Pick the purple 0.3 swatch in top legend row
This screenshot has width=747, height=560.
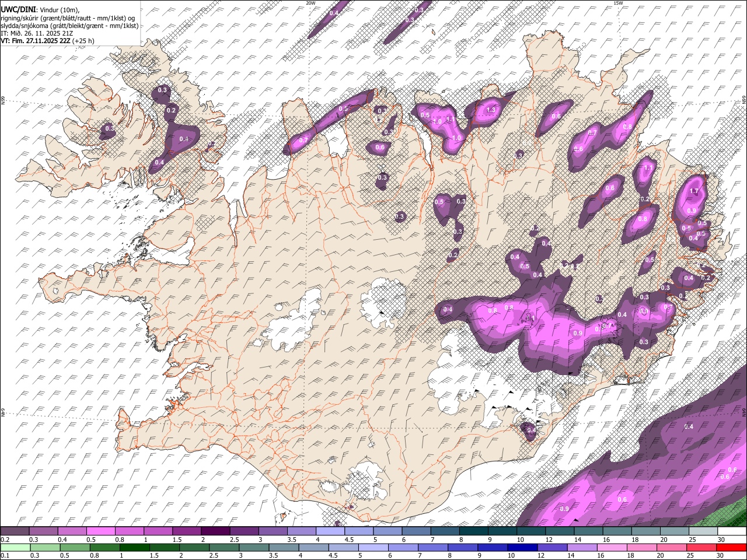point(43,531)
